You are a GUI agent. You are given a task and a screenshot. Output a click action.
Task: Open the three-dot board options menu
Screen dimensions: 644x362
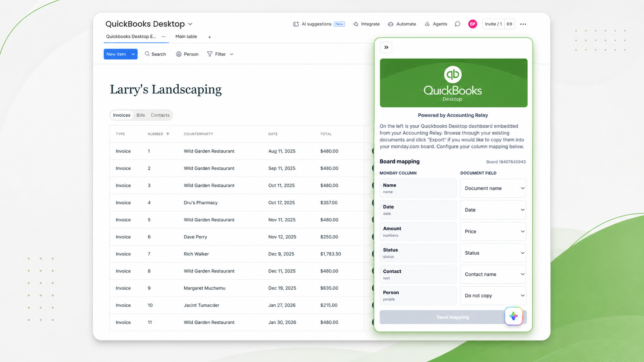coord(523,24)
